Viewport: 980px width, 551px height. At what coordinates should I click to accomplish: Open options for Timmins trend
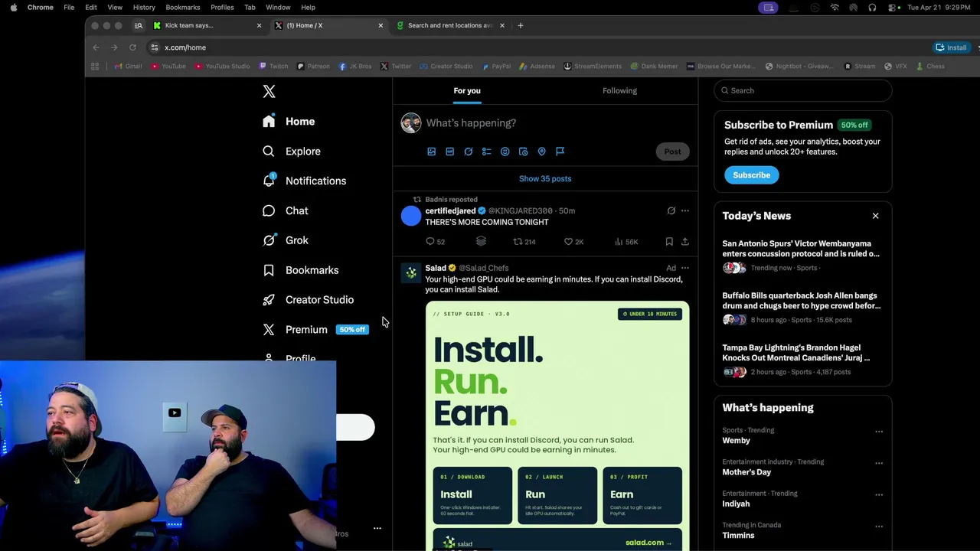pyautogui.click(x=879, y=527)
